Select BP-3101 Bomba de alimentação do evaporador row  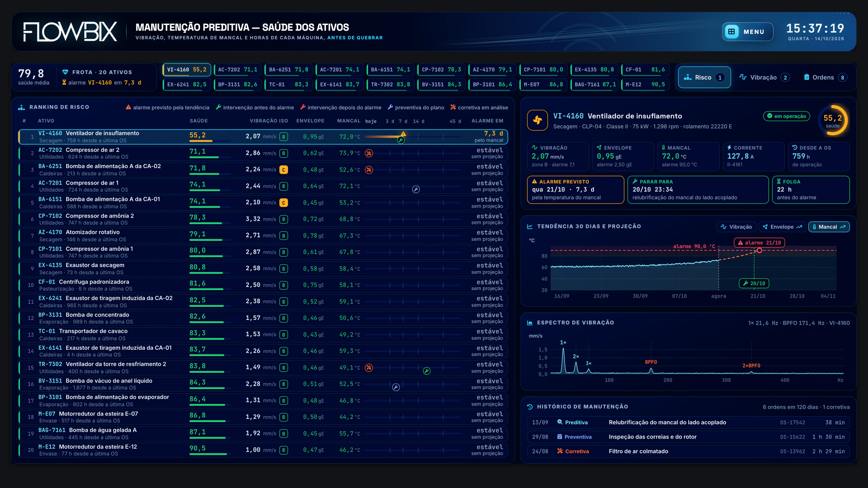click(x=263, y=401)
